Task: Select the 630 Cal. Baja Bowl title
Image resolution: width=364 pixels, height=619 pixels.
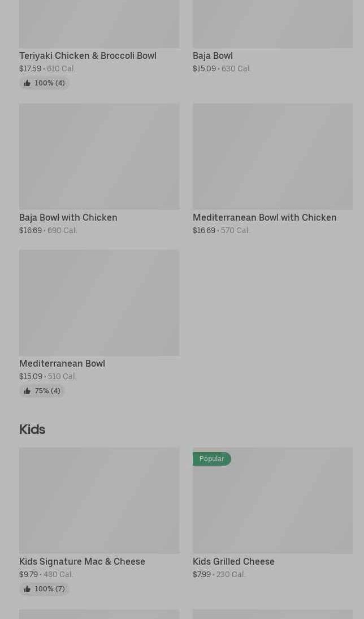Action: [x=213, y=55]
